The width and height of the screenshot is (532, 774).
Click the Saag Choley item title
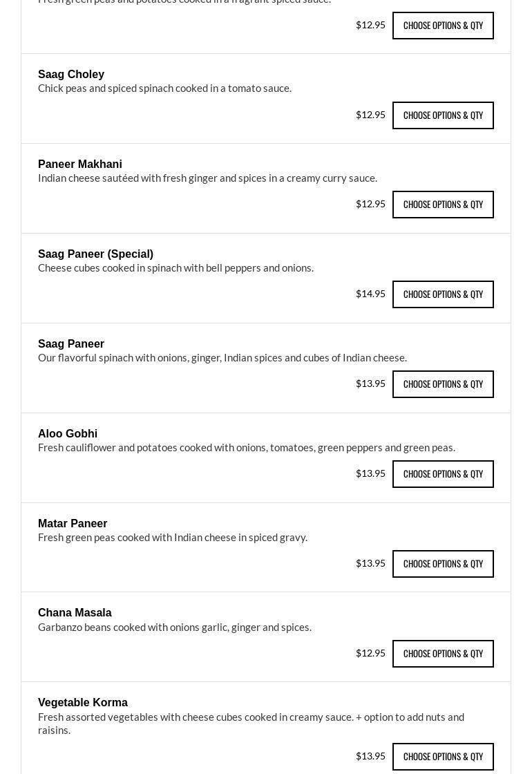click(71, 74)
